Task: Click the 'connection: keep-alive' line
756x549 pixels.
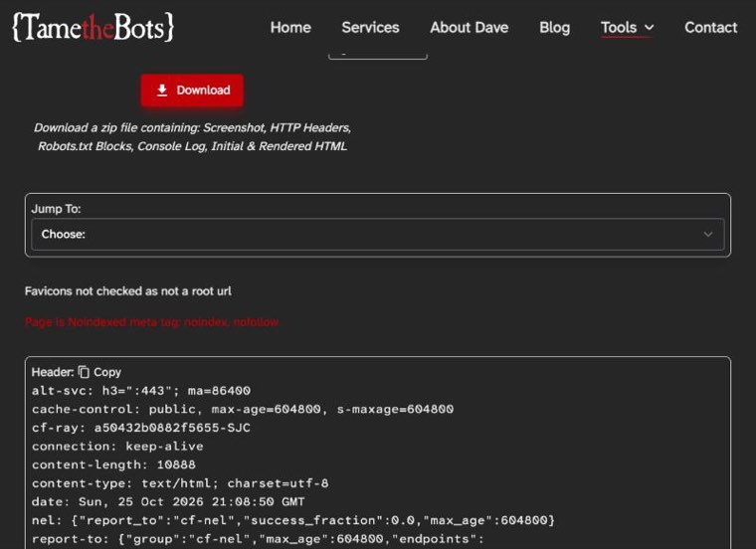Action: click(117, 447)
